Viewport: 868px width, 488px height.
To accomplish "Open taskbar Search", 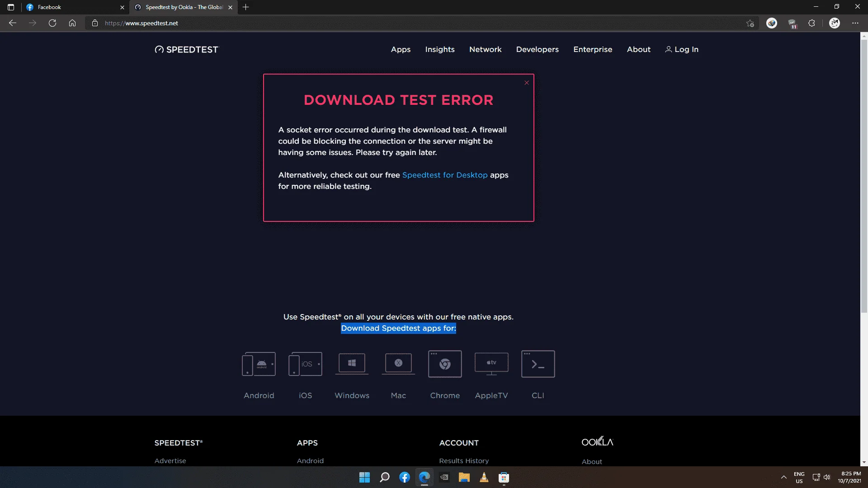I will 385,478.
